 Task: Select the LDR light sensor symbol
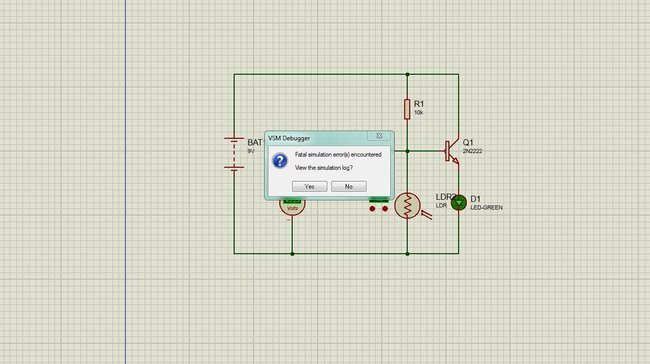(x=407, y=206)
